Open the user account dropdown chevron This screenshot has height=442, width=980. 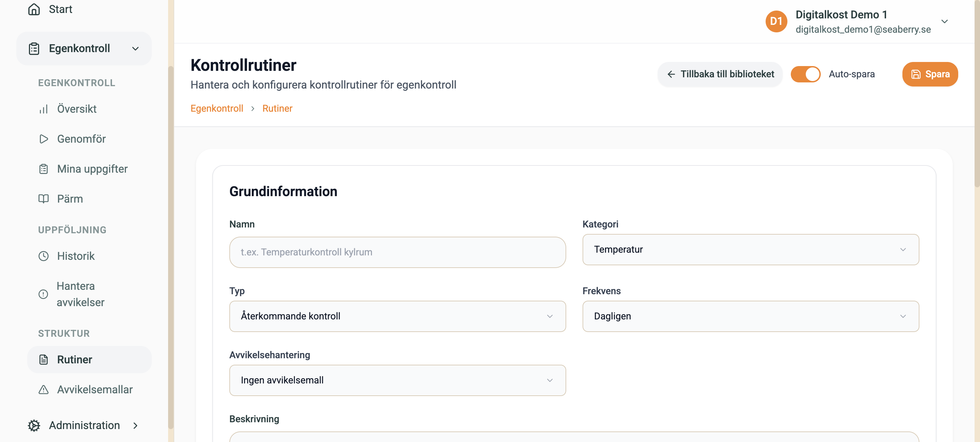tap(944, 21)
